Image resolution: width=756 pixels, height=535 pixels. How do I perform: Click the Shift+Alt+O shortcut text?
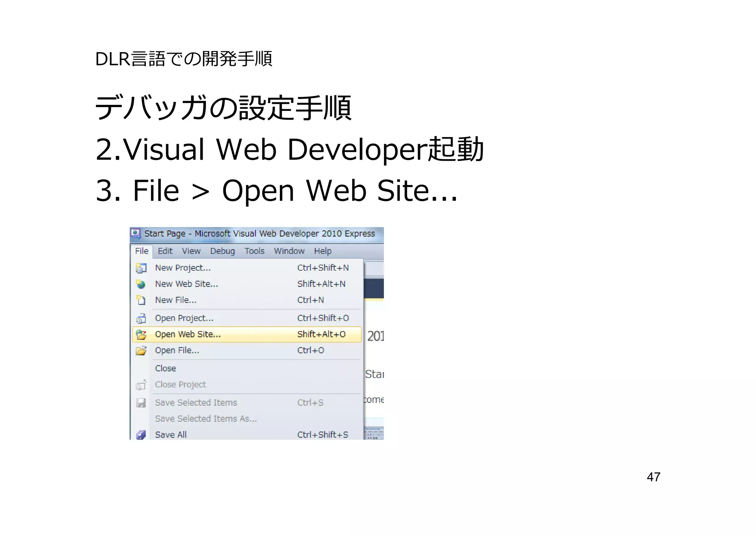tap(322, 334)
